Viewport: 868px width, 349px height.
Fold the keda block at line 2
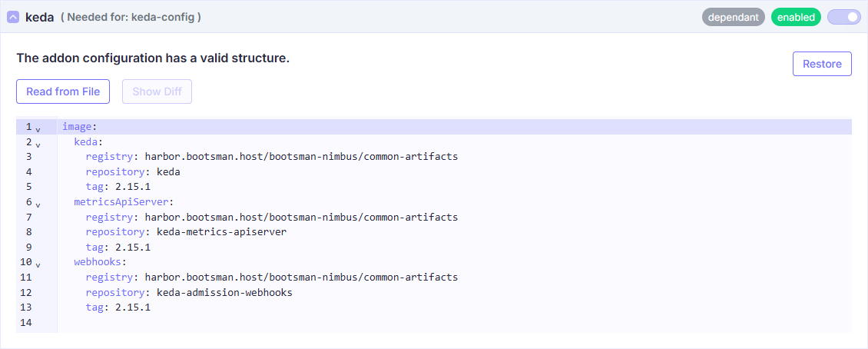click(38, 143)
